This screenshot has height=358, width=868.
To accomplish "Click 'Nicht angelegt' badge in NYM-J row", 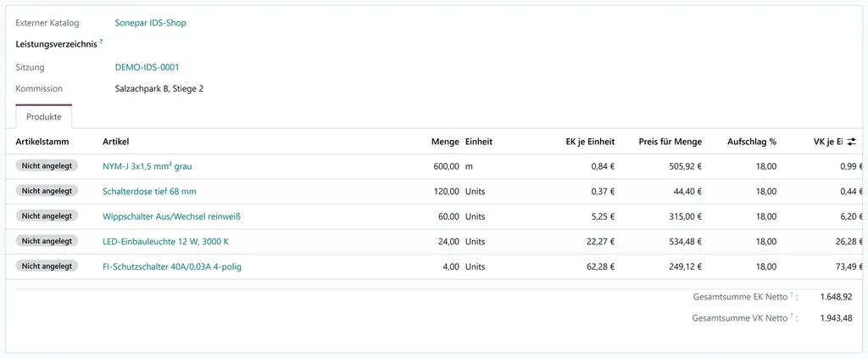I will (x=47, y=165).
